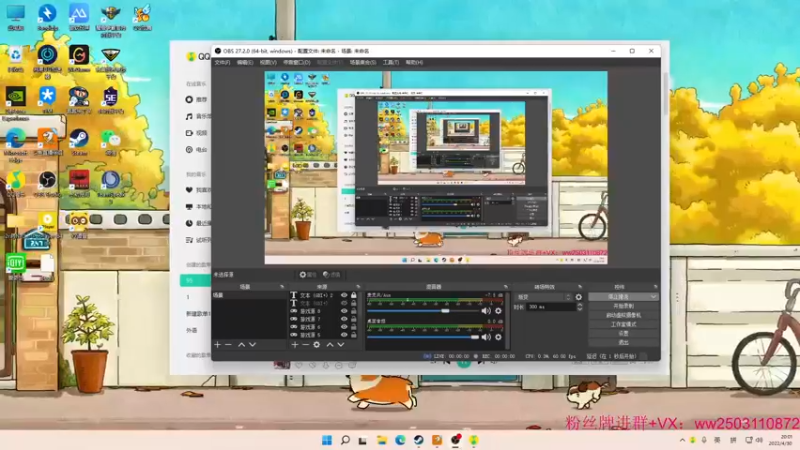Open Microsoft Edge desktop shortcut

pyautogui.click(x=15, y=144)
